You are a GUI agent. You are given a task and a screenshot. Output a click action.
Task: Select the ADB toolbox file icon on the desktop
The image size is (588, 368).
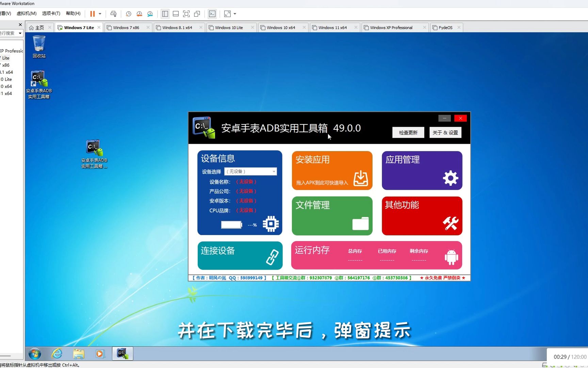click(94, 154)
